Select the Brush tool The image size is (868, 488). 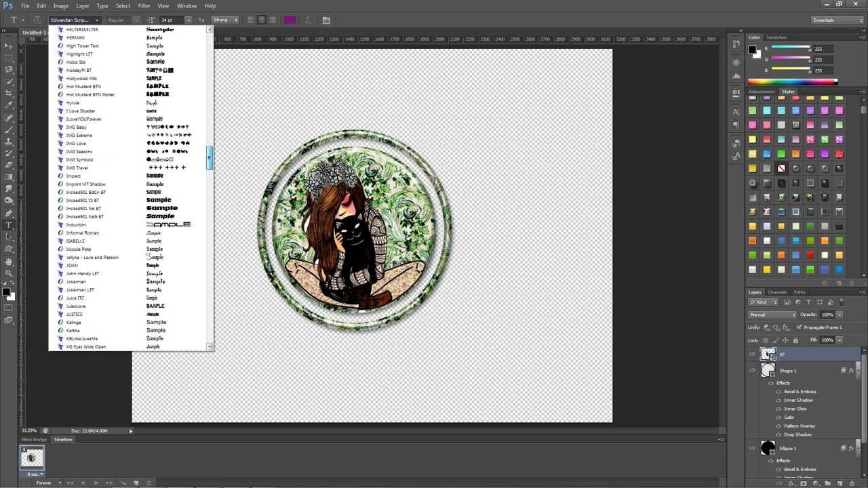click(x=9, y=129)
